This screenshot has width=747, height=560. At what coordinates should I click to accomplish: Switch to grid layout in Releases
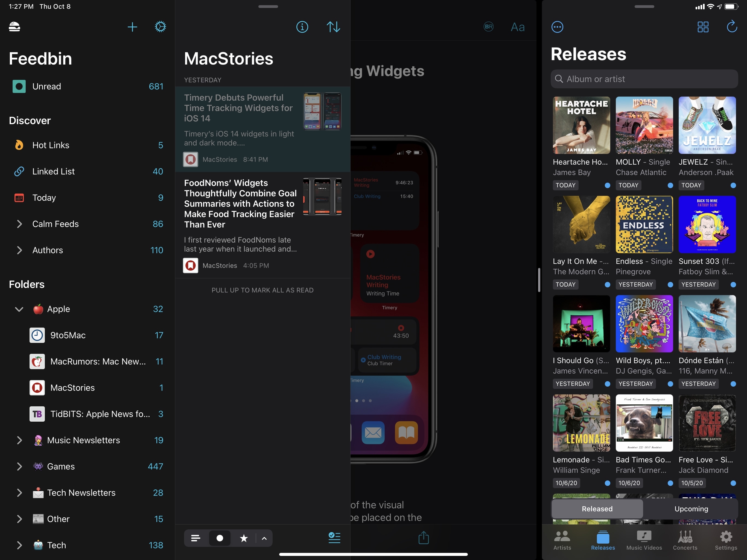[x=703, y=27]
